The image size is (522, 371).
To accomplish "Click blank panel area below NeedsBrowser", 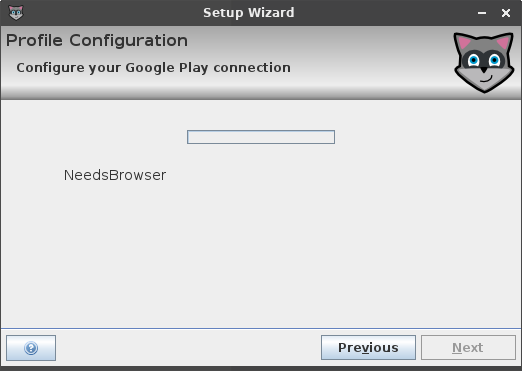I will click(x=261, y=253).
